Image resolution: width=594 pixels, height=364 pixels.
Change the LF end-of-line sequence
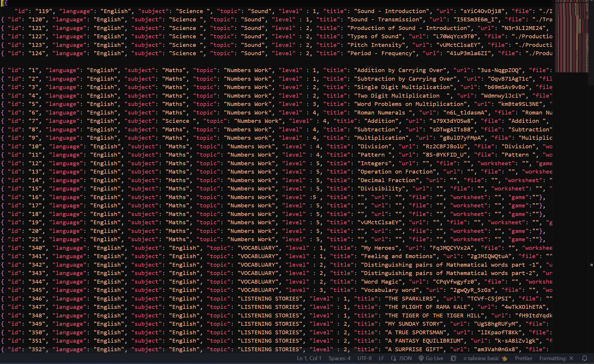[x=381, y=358]
